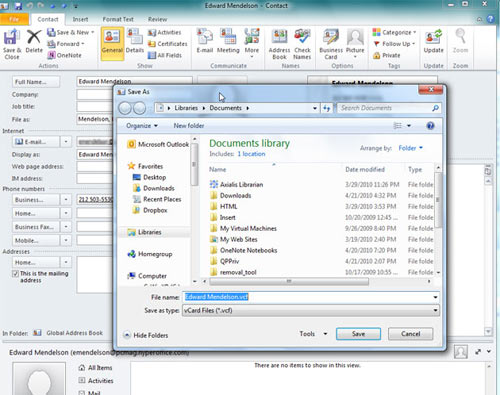Viewport: 500px width, 395px height.
Task: Show All Fields view
Action: pos(165,55)
